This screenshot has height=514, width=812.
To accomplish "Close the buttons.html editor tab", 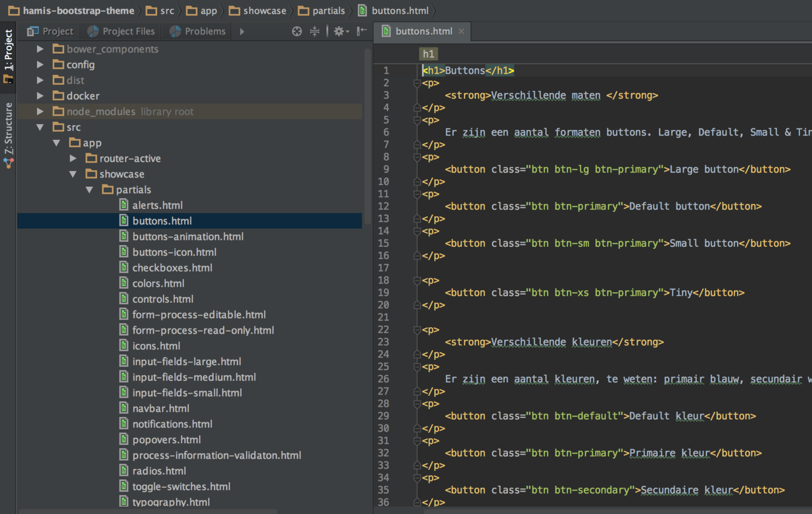I will [x=461, y=31].
